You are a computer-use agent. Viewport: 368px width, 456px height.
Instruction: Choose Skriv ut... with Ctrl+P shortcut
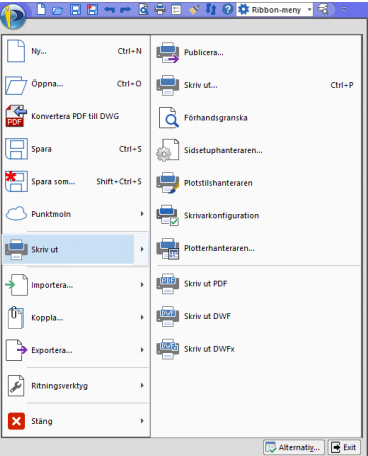pyautogui.click(x=256, y=85)
